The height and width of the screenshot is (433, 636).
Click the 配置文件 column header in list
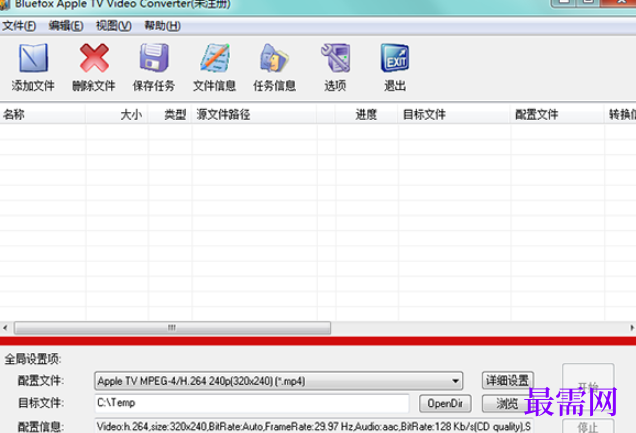(557, 114)
